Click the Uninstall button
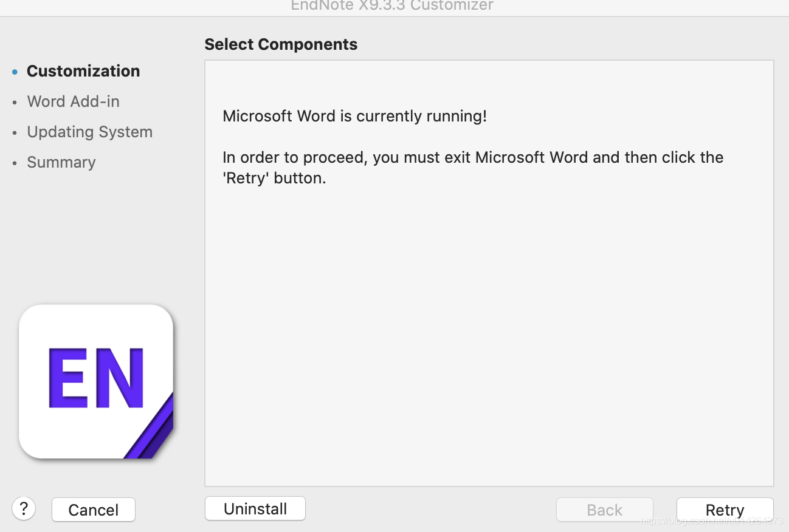The width and height of the screenshot is (789, 532). click(255, 508)
